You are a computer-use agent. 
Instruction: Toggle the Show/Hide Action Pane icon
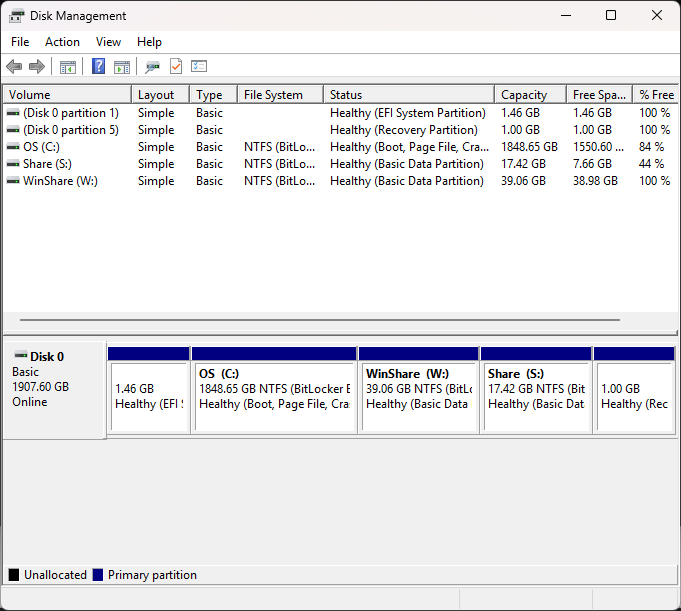click(x=122, y=67)
